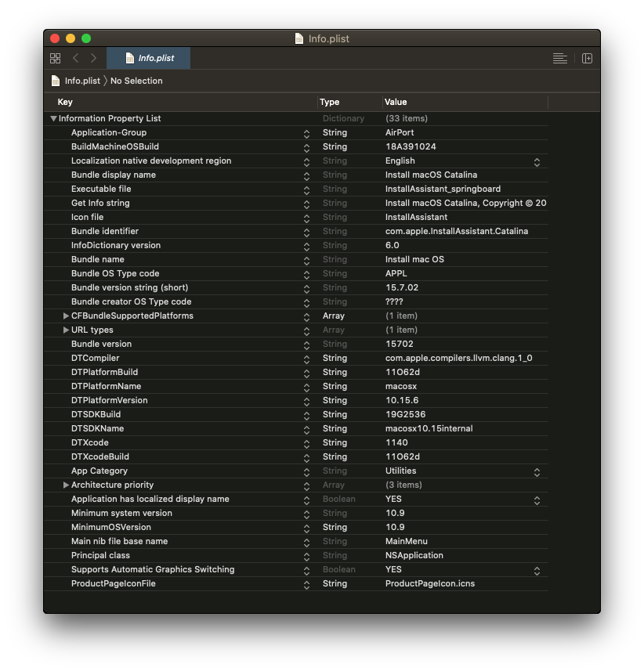Image resolution: width=644 pixels, height=671 pixels.
Task: Click No Selection in the jump bar
Action: 136,81
